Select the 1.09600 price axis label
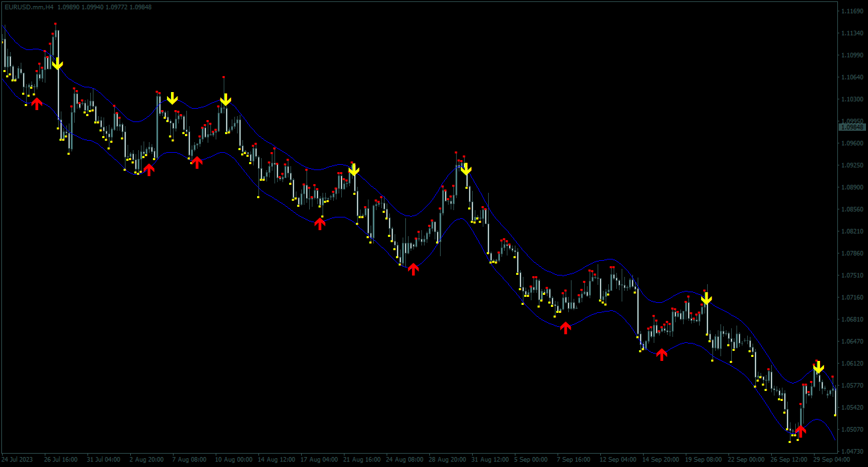The height and width of the screenshot is (467, 868). (852, 143)
